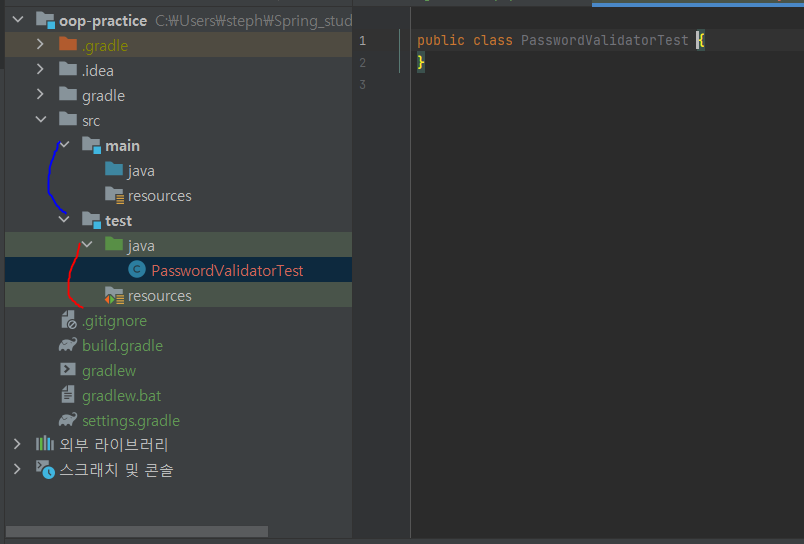This screenshot has height=544, width=804.
Task: Click the horizontal scrollbar in project panel
Action: (137, 531)
